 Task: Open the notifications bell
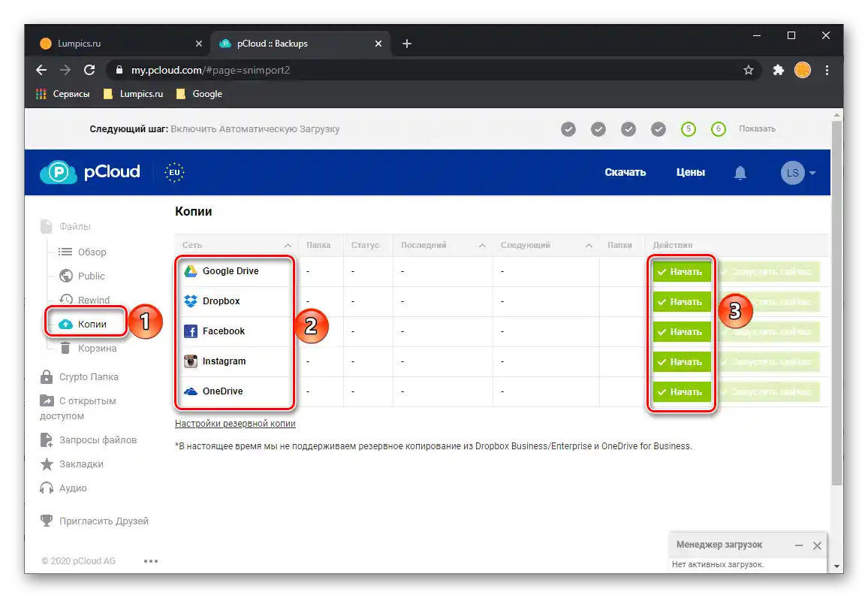click(x=740, y=173)
